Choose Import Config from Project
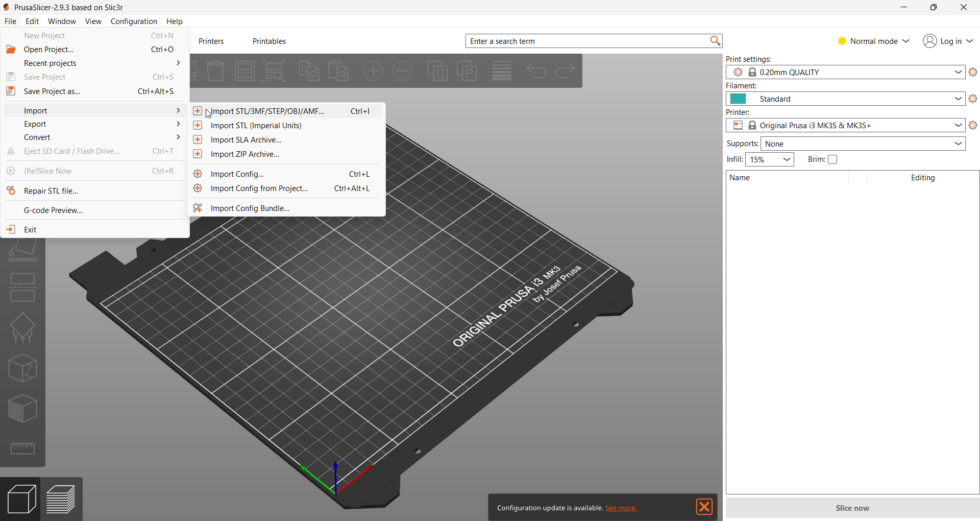980x521 pixels. point(287,188)
